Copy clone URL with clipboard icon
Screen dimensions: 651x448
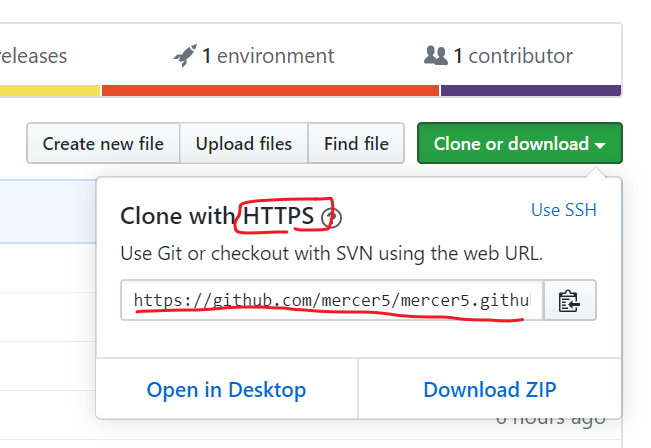pos(570,300)
